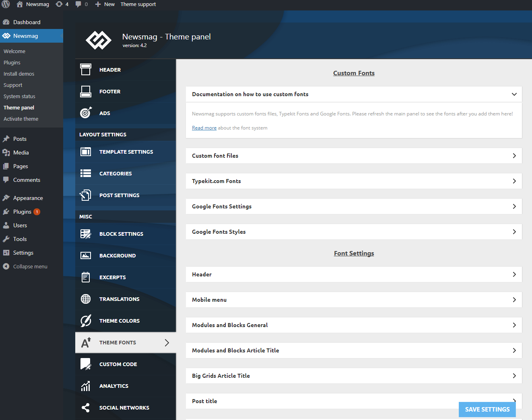Click the Translations globe icon
532x420 pixels.
[86, 299]
